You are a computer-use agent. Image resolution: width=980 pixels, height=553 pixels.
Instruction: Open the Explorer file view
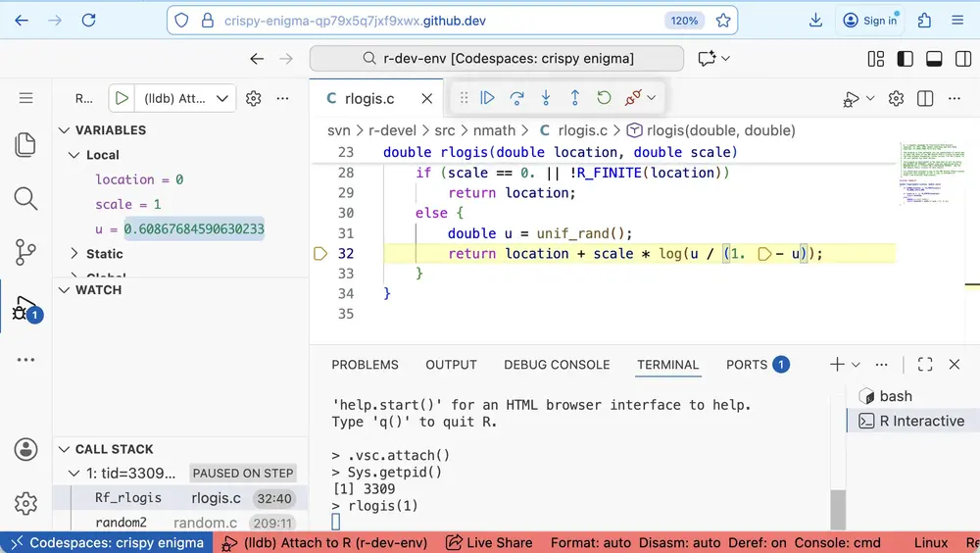[25, 145]
